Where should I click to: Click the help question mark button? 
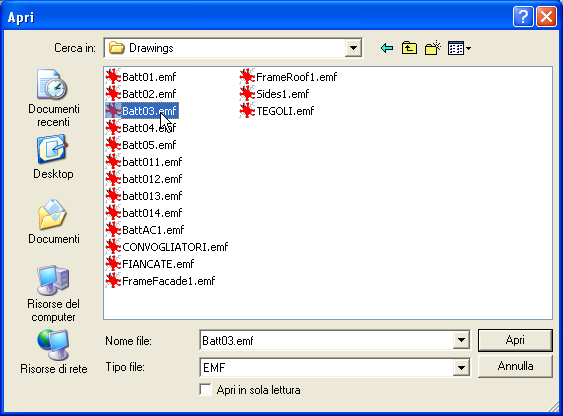click(523, 17)
